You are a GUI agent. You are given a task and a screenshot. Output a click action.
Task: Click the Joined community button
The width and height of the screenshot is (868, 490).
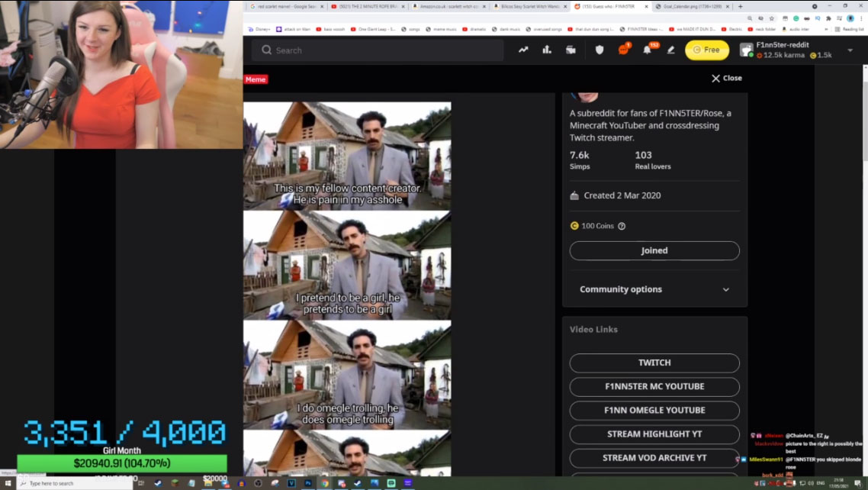(654, 251)
